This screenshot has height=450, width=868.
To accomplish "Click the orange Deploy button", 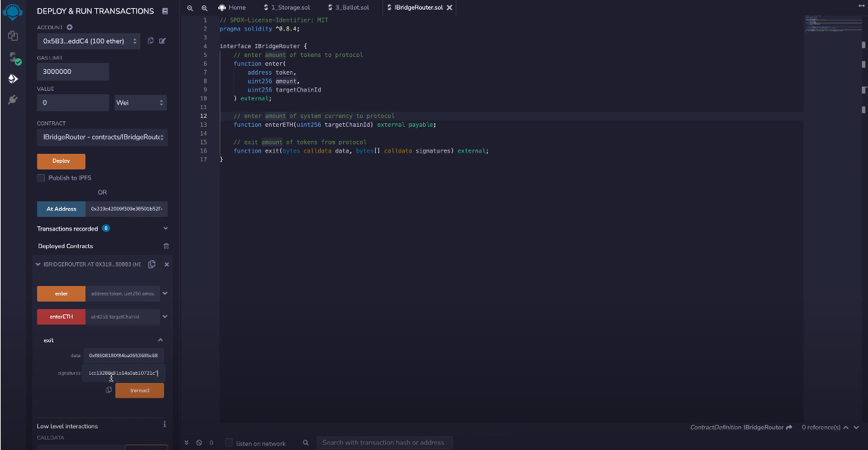I will pyautogui.click(x=61, y=161).
